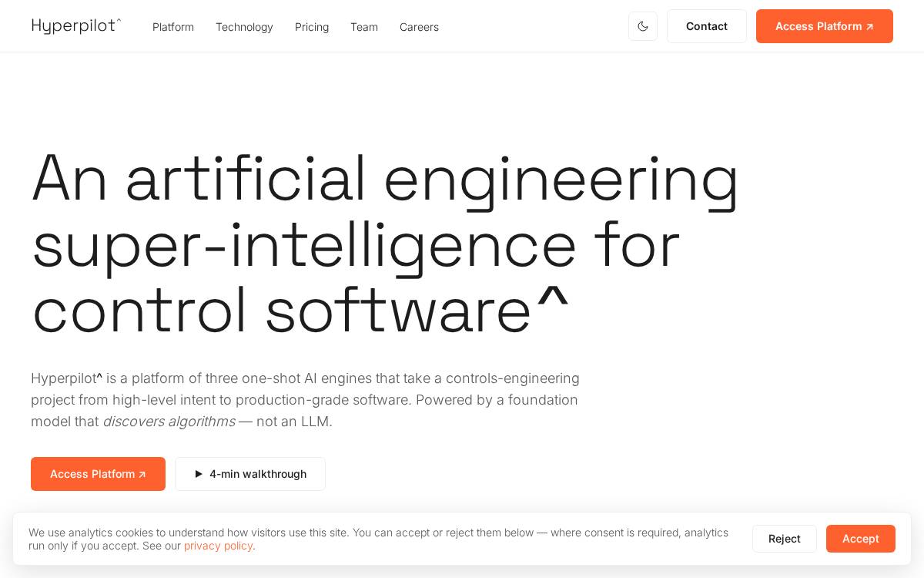Toggle dark mode with moon icon

click(x=643, y=26)
